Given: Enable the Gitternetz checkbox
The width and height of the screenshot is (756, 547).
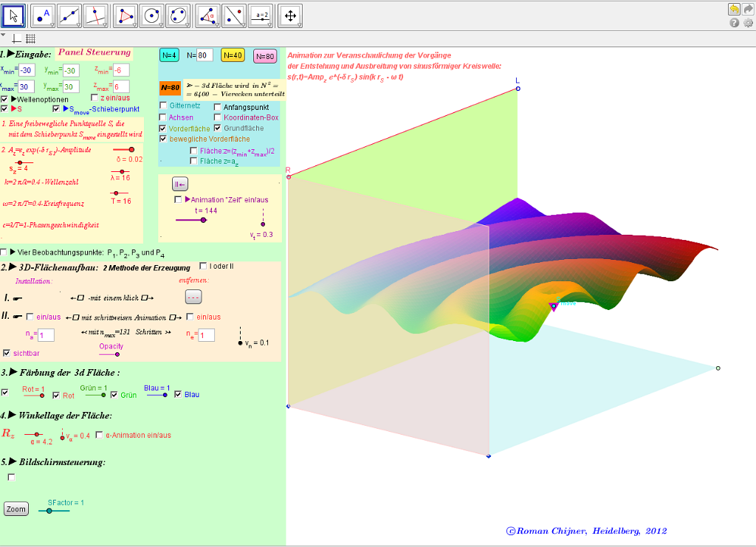Looking at the screenshot, I should coord(163,106).
